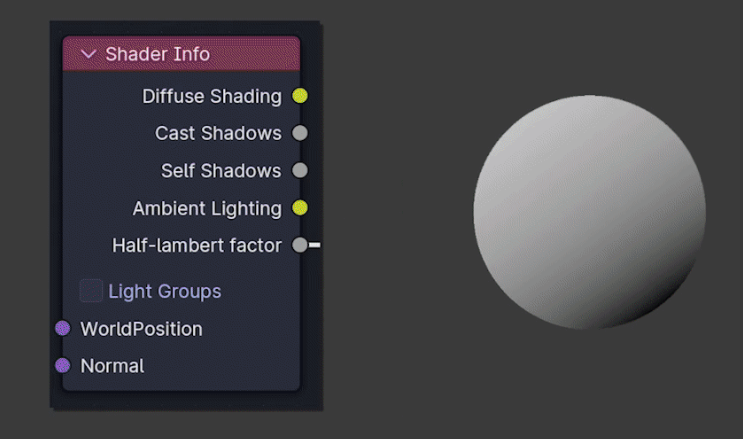Click the WorldPosition input label

click(x=141, y=329)
